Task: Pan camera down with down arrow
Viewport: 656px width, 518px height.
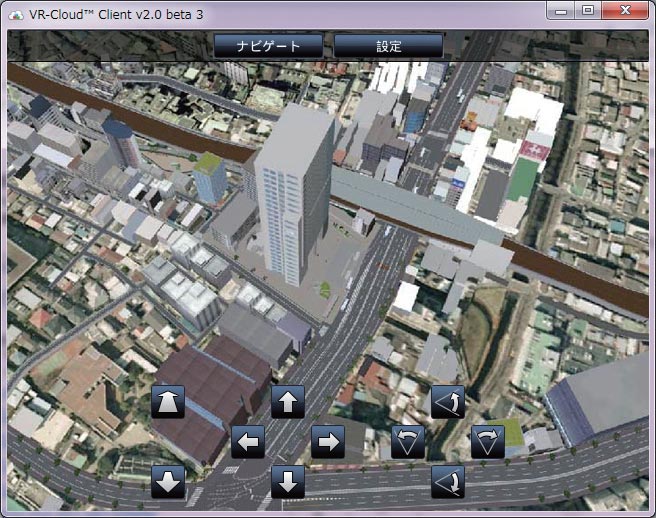Action: tap(288, 482)
